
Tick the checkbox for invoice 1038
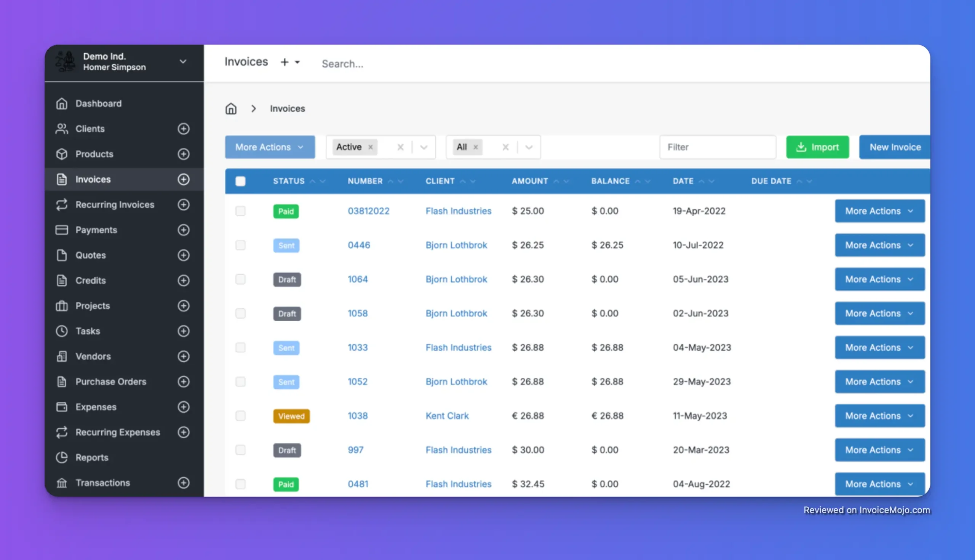[240, 416]
